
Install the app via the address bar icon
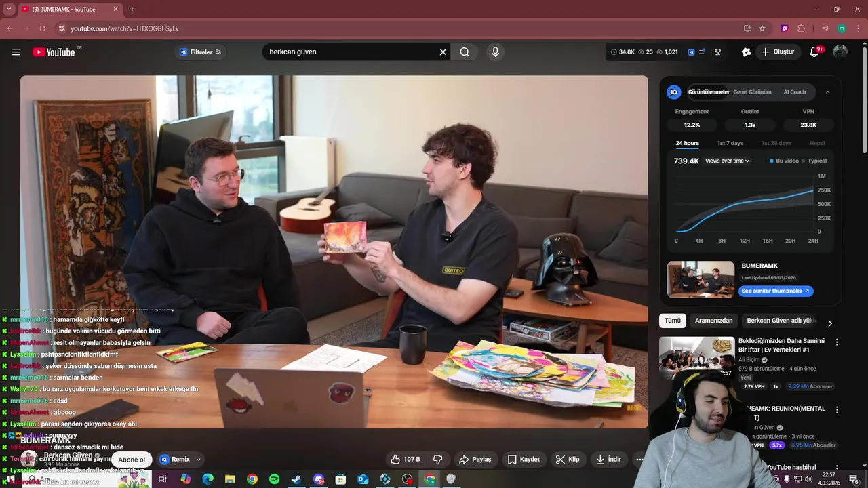coord(747,28)
